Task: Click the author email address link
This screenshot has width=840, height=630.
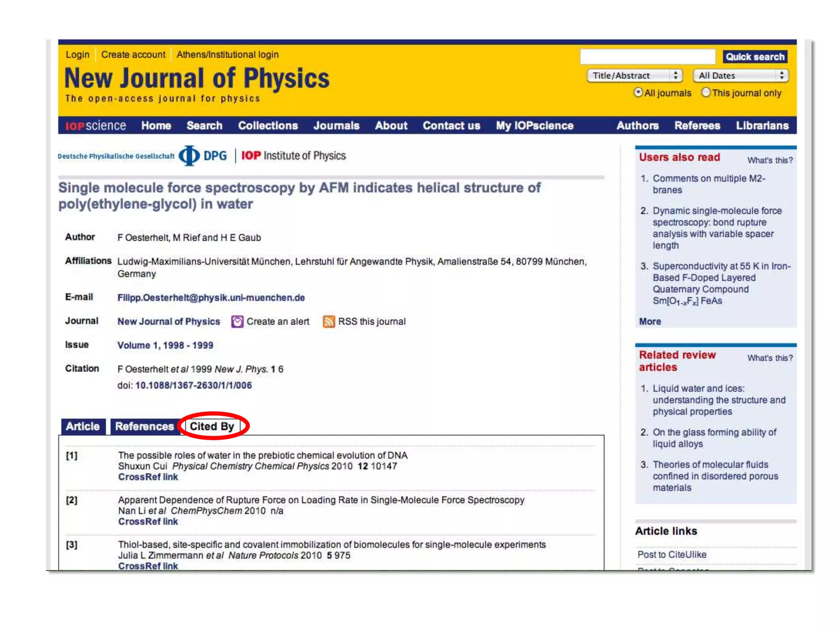Action: coord(211,298)
